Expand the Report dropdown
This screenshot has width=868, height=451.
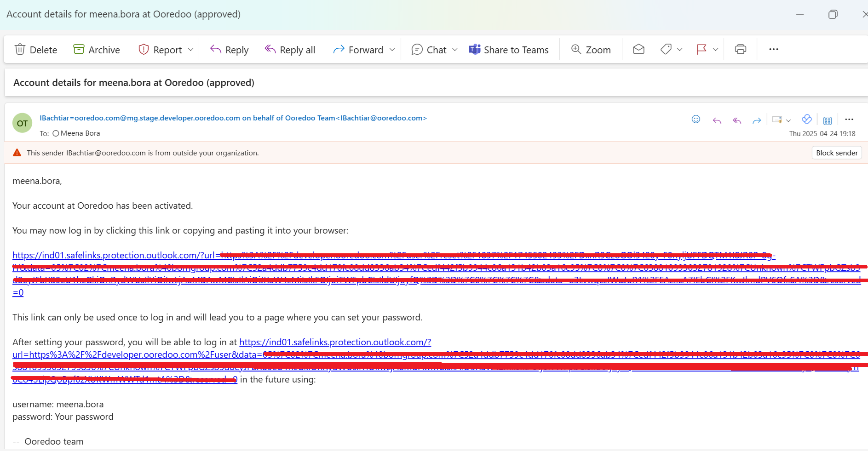pyautogui.click(x=190, y=49)
